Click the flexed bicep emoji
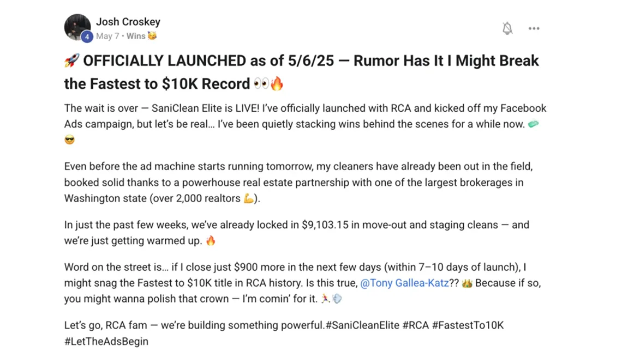622x364 pixels. tap(248, 198)
